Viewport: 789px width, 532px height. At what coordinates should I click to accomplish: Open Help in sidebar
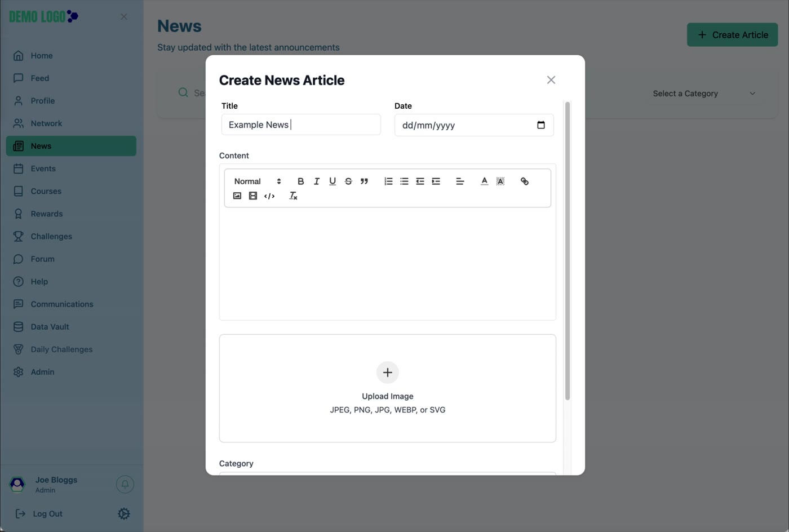[x=71, y=282]
